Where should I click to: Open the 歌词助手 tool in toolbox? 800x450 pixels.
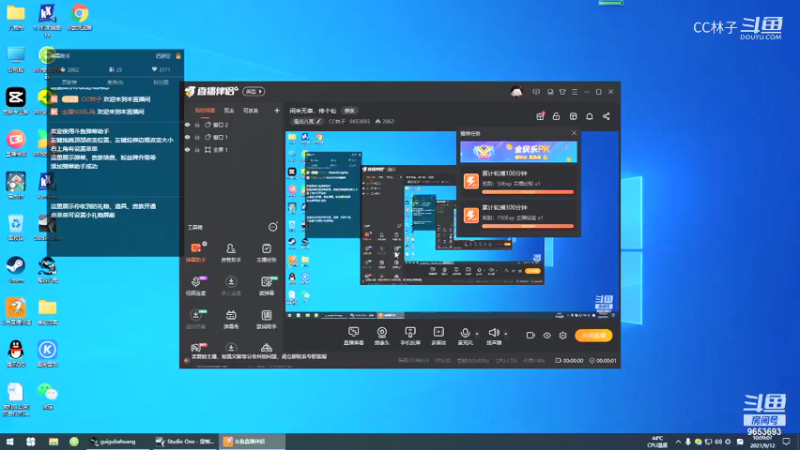[x=266, y=319]
